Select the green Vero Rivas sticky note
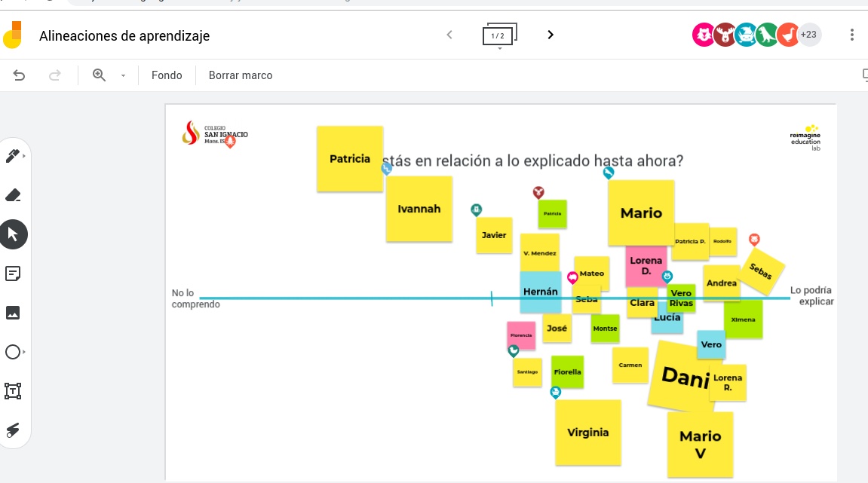 (x=681, y=298)
